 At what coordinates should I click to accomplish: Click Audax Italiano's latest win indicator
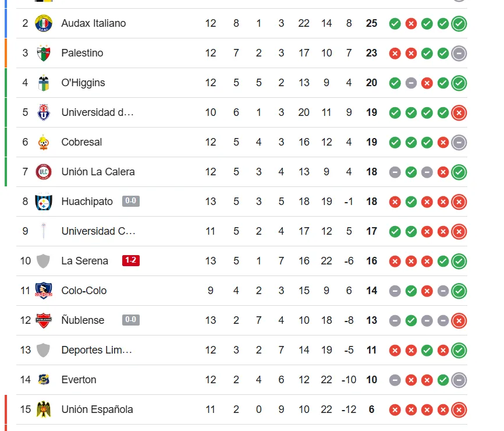[x=459, y=24]
